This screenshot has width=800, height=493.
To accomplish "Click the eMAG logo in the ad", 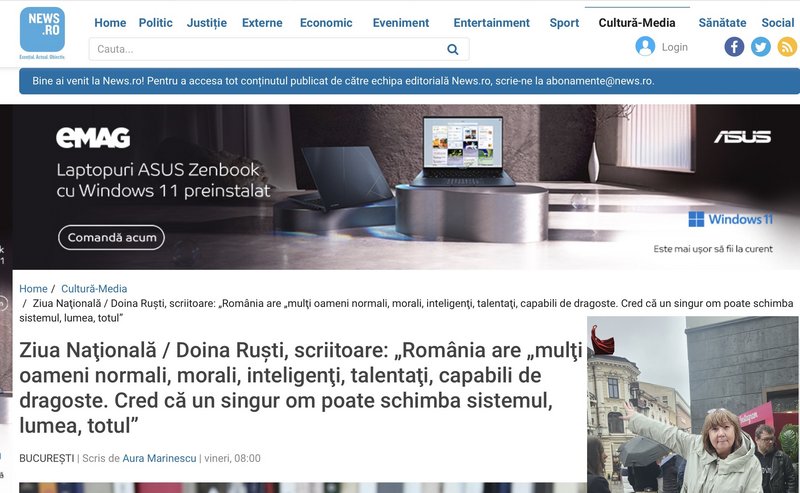I will pos(93,138).
